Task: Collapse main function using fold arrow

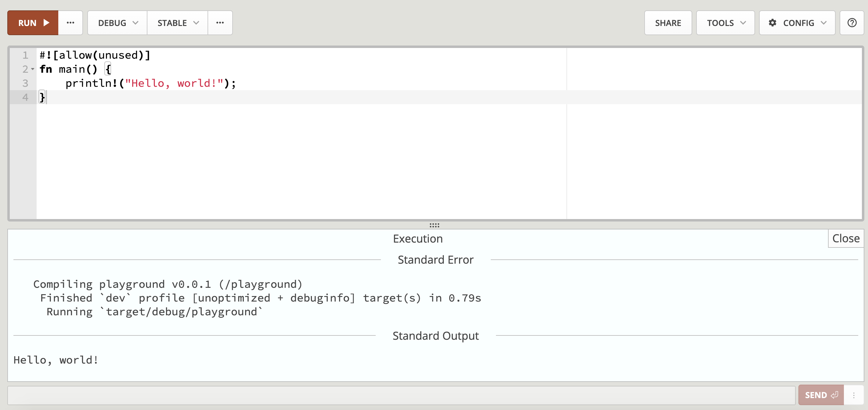Action: [33, 69]
